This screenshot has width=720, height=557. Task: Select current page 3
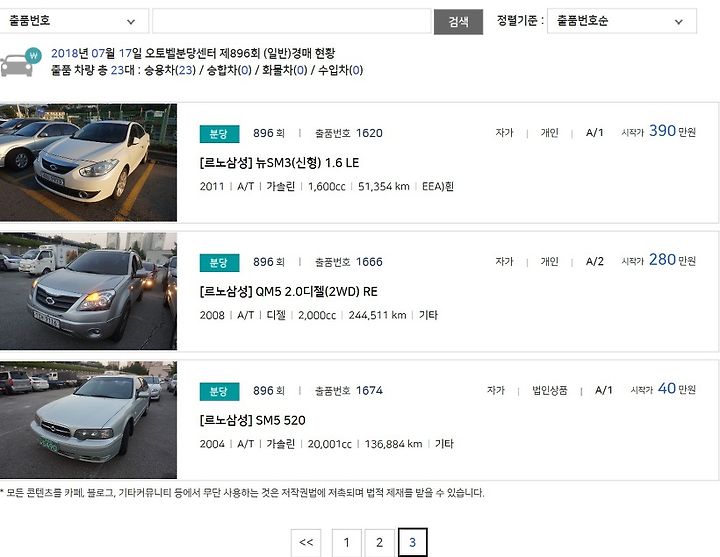412,542
